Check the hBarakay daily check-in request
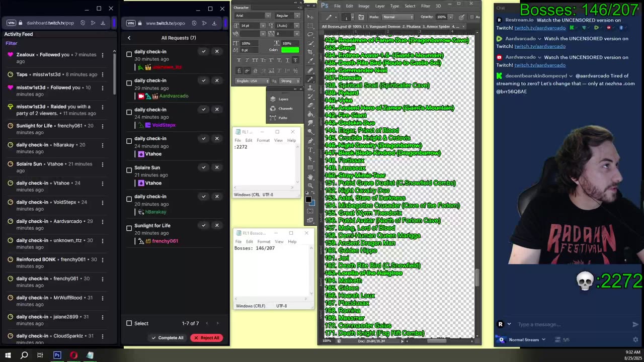The width and height of the screenshot is (644, 362). click(x=129, y=199)
